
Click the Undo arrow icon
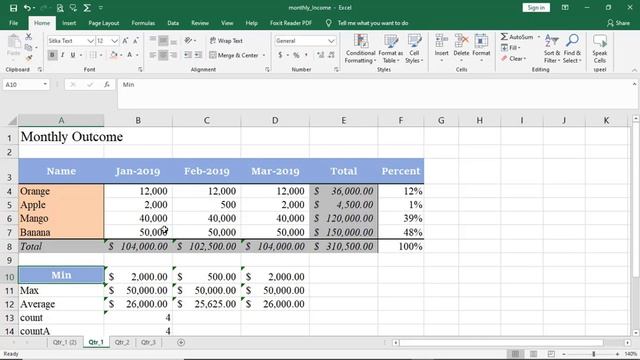(x=27, y=8)
